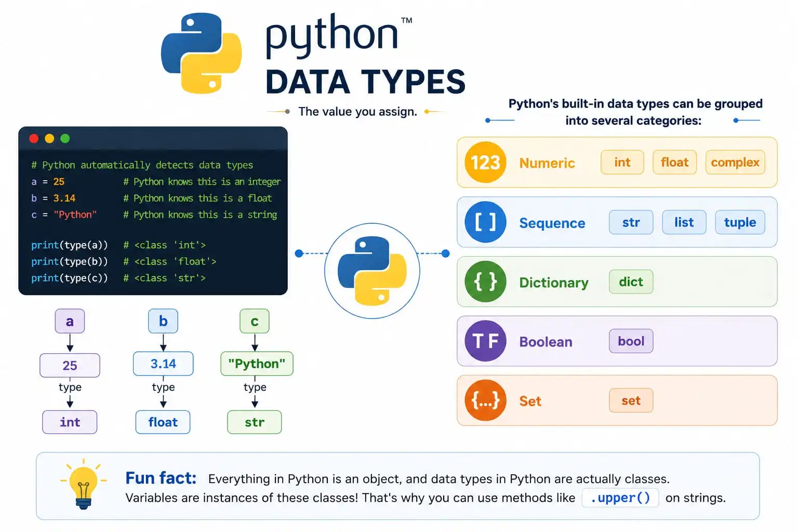The height and width of the screenshot is (532, 798).
Task: Click the orange 123 Numeric icon
Action: 485,162
